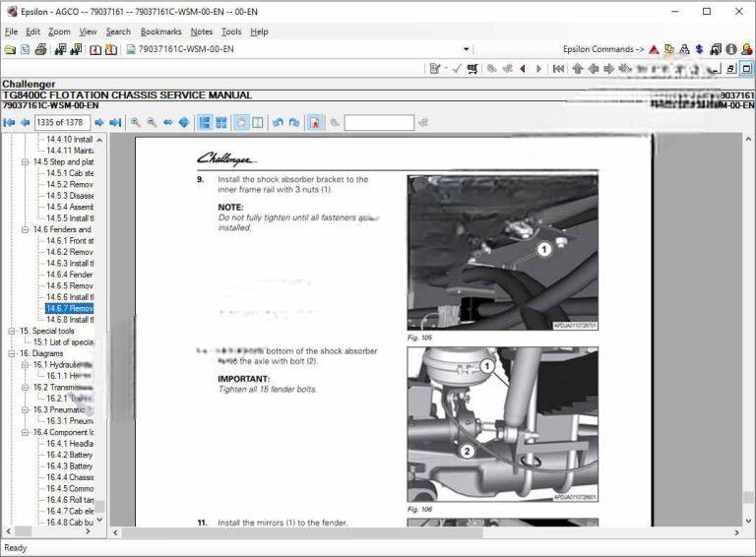Click the tree panel's scroll-up arrow
Viewport: 756px width, 557px height.
coord(99,140)
